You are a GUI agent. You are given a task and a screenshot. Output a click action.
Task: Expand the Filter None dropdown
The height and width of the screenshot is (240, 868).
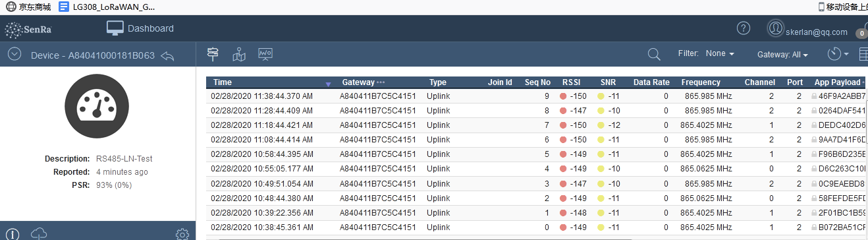tap(719, 53)
